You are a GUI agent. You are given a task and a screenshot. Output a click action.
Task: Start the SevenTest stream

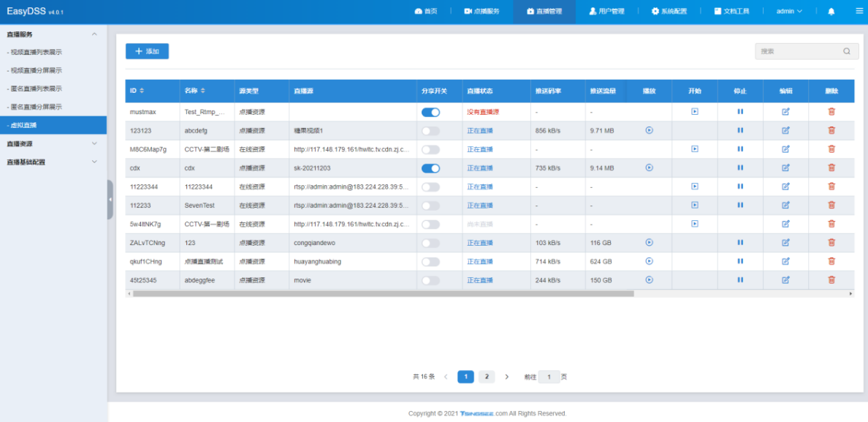(694, 205)
